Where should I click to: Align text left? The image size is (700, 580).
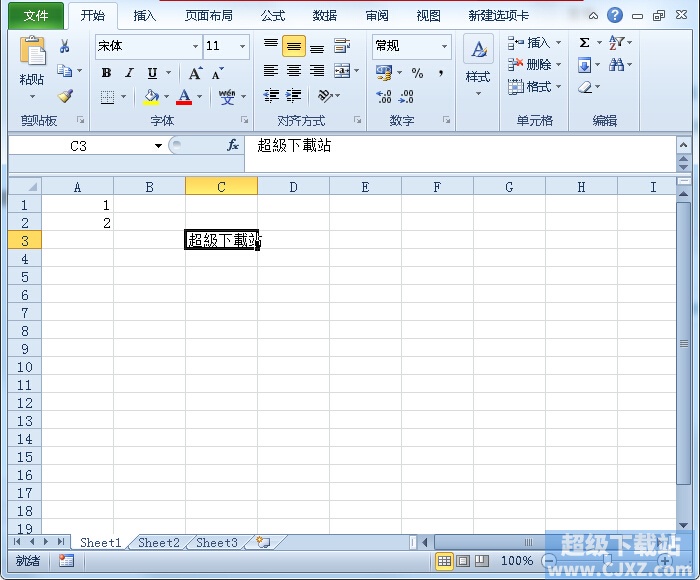point(271,71)
